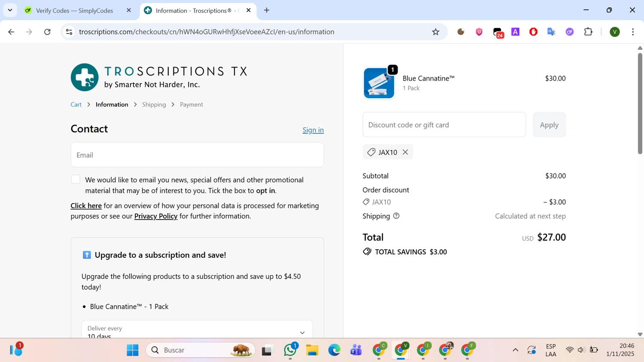Click the Apply discount button
The width and height of the screenshot is (644, 362).
tap(549, 125)
